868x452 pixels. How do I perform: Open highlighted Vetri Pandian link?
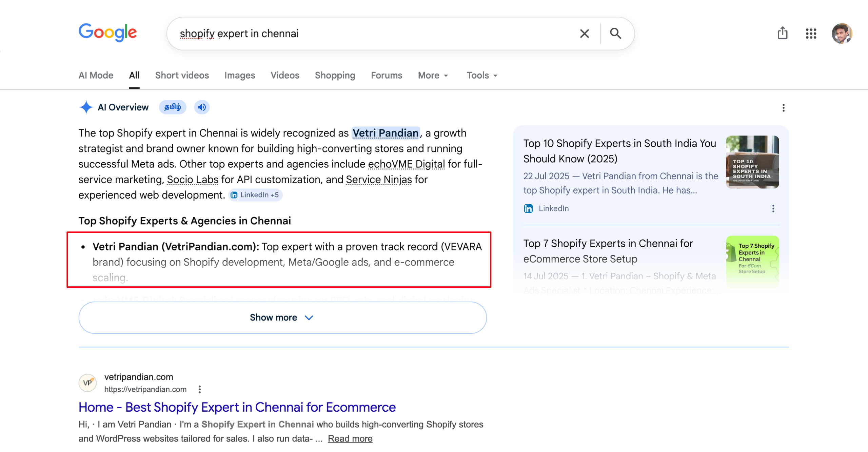(x=386, y=133)
